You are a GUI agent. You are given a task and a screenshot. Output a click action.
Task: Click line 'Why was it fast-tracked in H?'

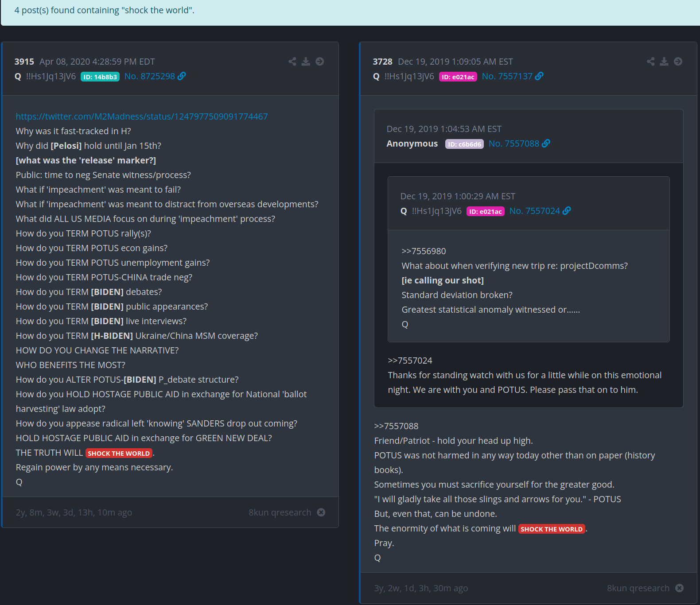[74, 131]
